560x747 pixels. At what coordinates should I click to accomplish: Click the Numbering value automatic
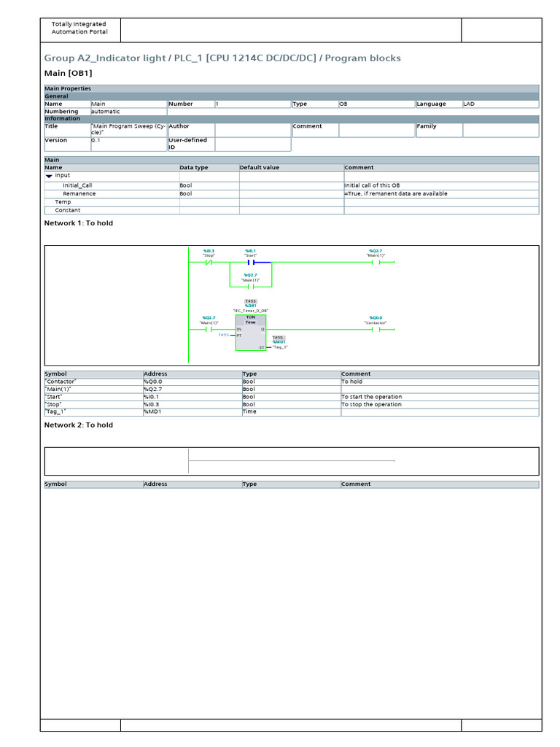(105, 112)
